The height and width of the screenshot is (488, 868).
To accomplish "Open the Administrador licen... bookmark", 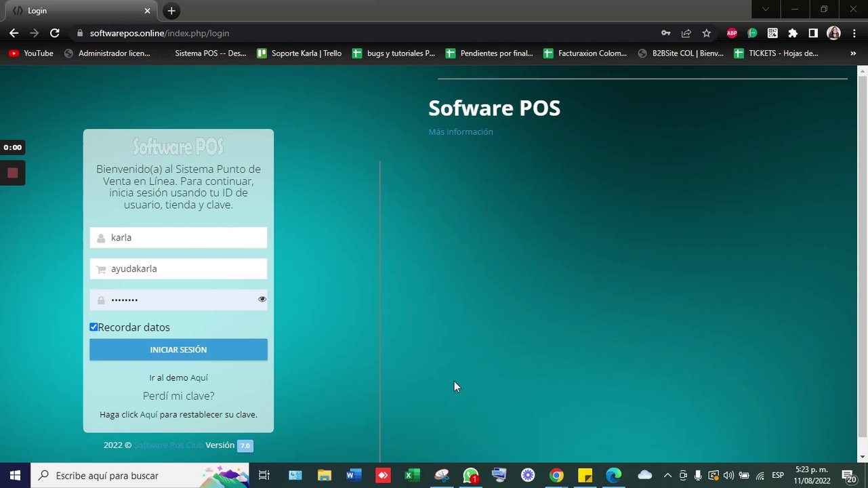I will coord(107,54).
